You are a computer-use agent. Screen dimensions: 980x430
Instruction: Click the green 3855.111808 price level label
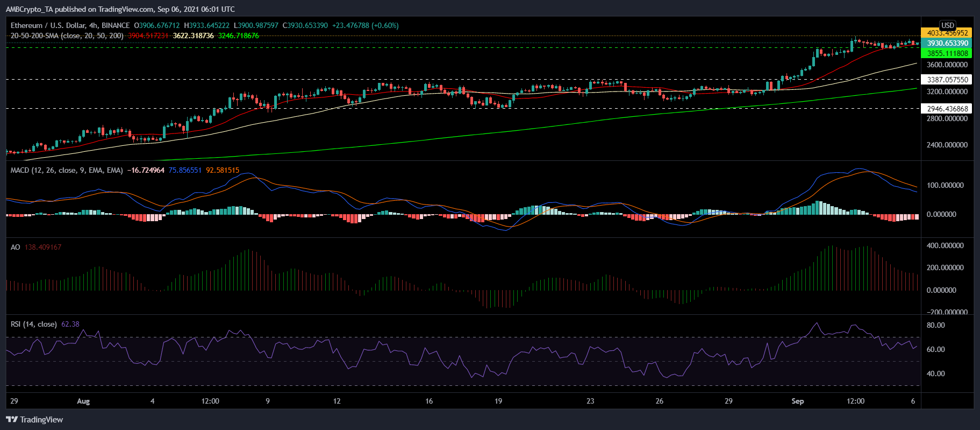point(947,53)
